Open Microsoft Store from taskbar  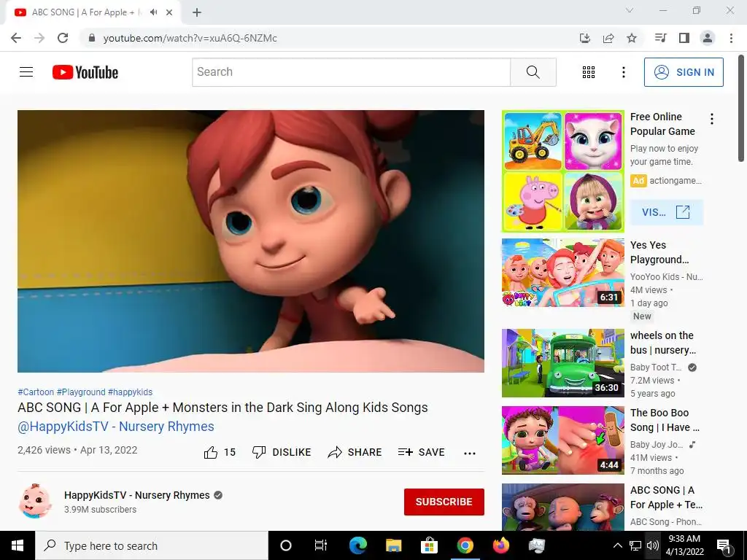[429, 545]
